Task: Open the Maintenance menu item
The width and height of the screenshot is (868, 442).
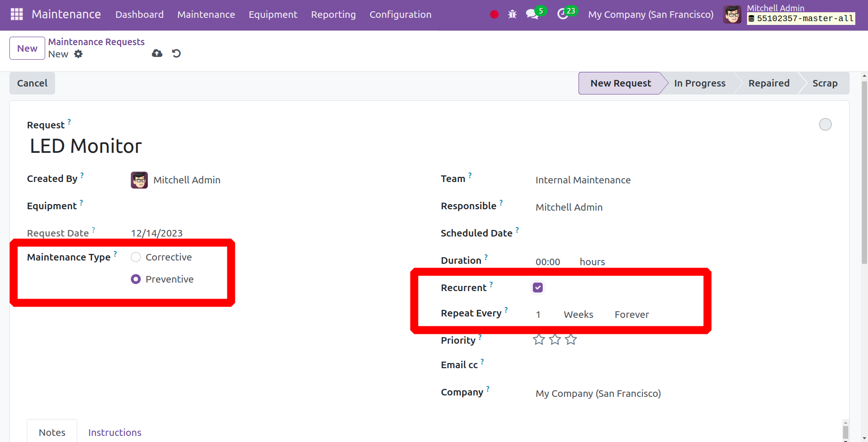Action: point(206,15)
